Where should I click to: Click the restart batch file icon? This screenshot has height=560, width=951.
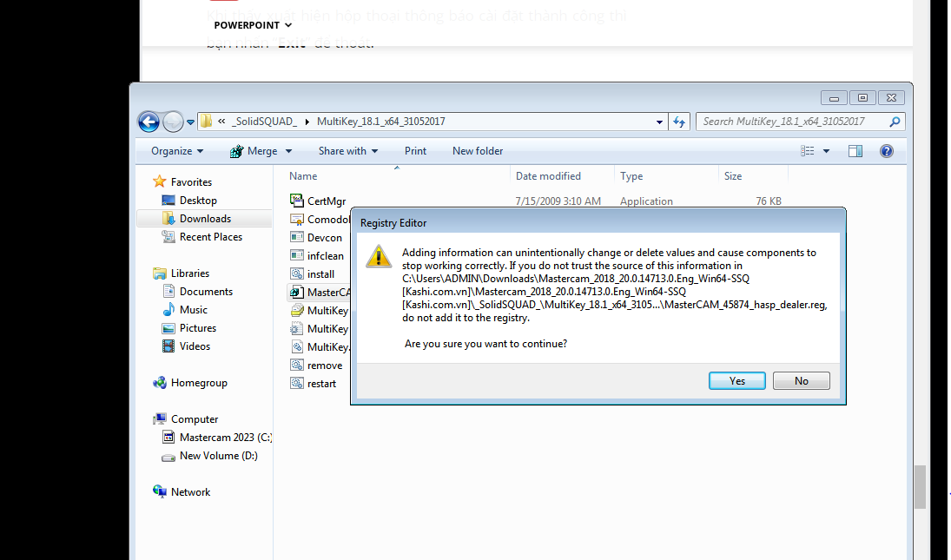(x=296, y=384)
